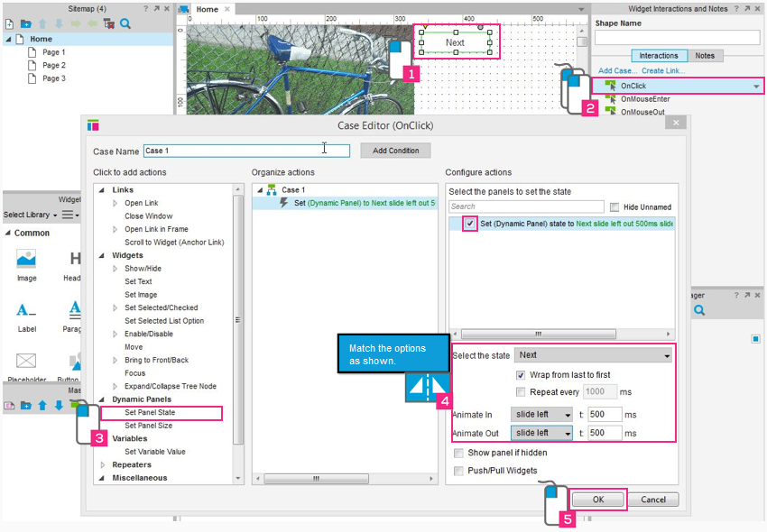This screenshot has width=767, height=532.
Task: Click the Case Name input field
Action: (245, 151)
